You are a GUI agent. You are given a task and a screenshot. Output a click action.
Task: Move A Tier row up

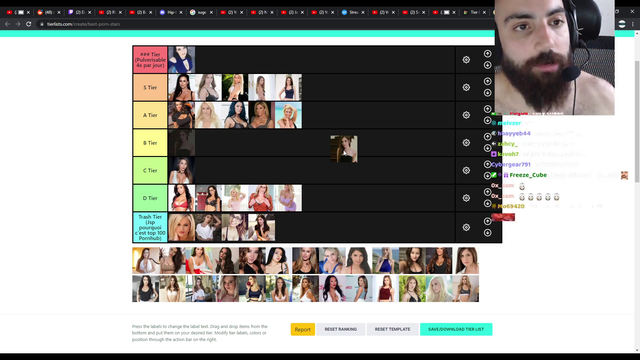(x=487, y=109)
